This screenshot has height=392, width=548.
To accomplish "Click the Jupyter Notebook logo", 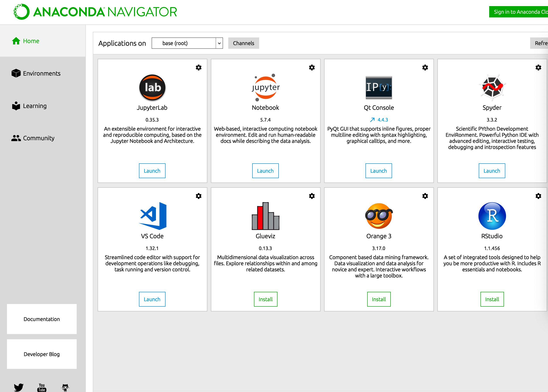I will (266, 87).
